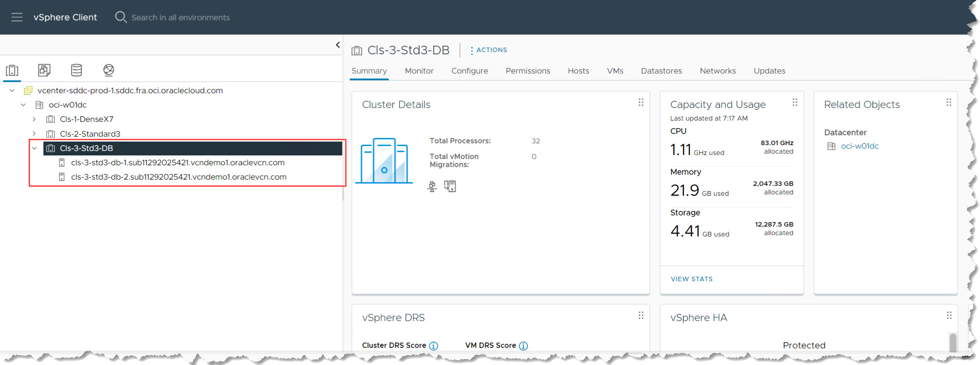Open the Networking inventory view
The width and height of the screenshot is (980, 365).
pyautogui.click(x=109, y=70)
